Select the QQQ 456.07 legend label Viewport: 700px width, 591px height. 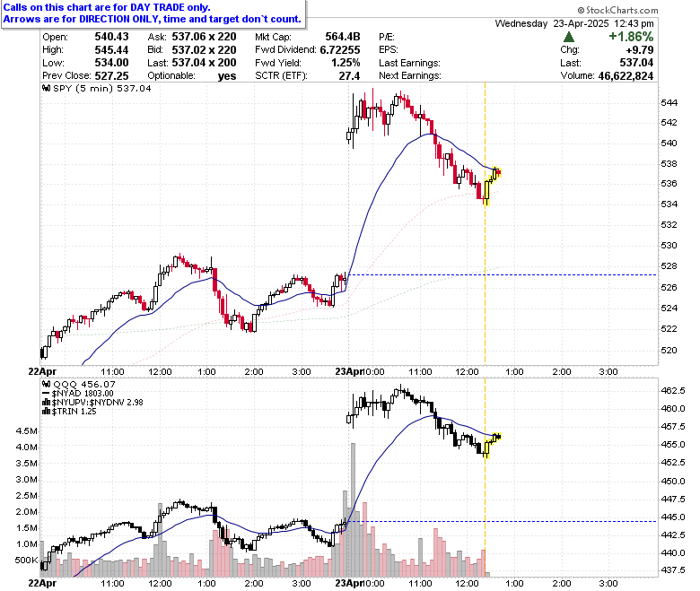(84, 384)
